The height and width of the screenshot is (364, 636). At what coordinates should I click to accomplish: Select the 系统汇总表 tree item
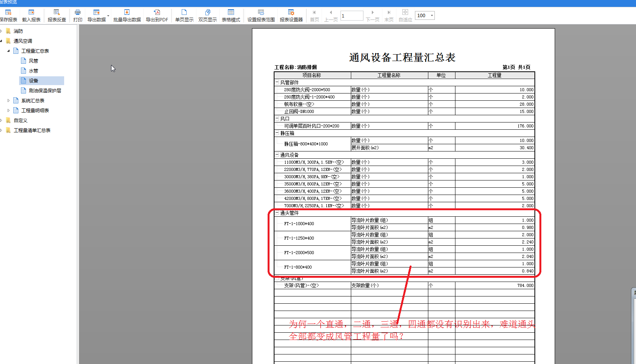tap(33, 100)
